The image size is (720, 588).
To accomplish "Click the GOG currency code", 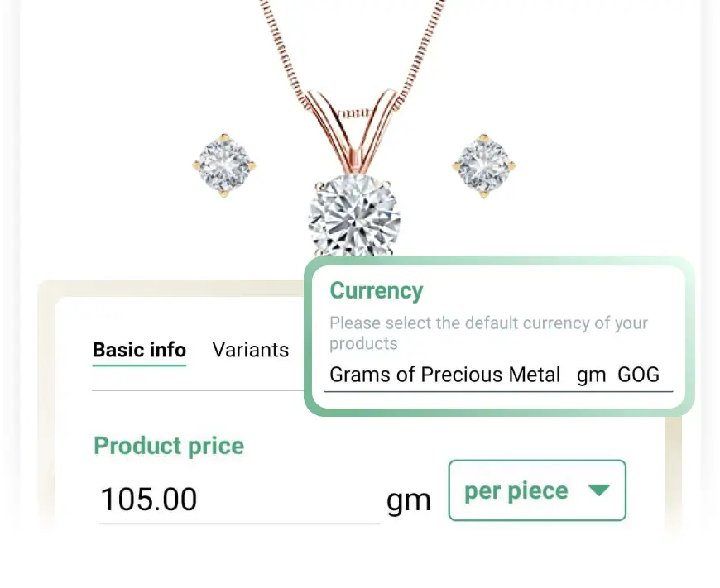I will click(x=638, y=375).
